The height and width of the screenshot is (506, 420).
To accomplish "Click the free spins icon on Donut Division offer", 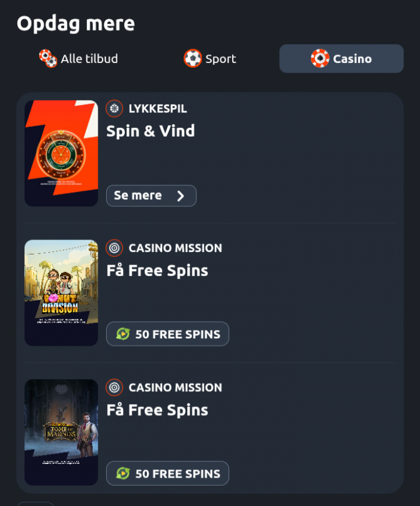I will [x=123, y=334].
